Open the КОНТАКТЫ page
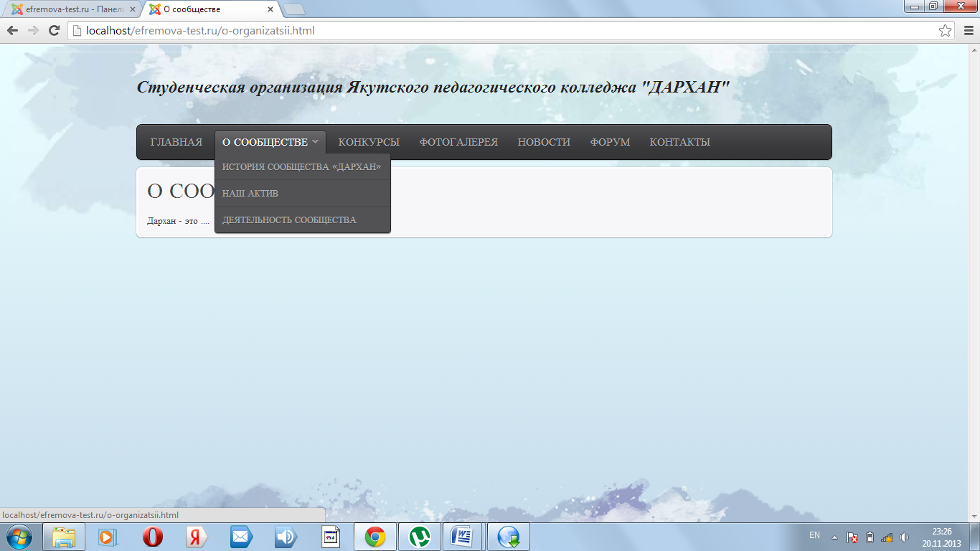The height and width of the screenshot is (551, 980). (x=680, y=142)
